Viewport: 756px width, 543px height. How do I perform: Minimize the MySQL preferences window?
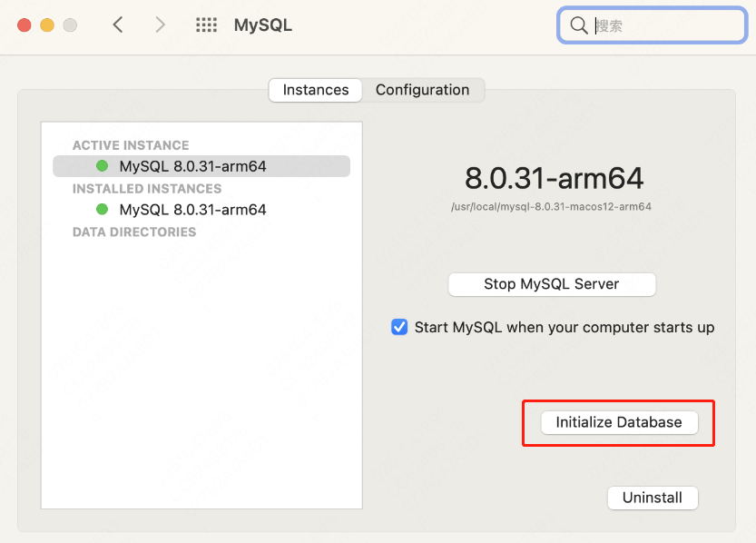point(47,25)
